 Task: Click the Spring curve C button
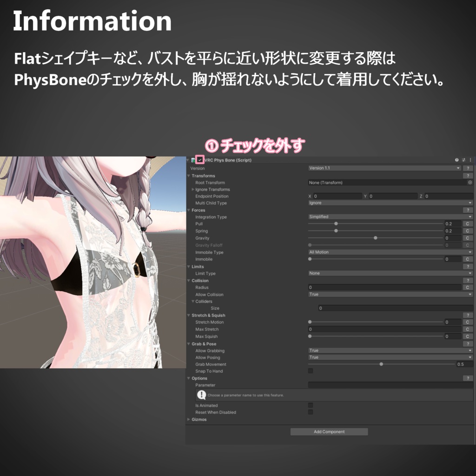(x=468, y=231)
